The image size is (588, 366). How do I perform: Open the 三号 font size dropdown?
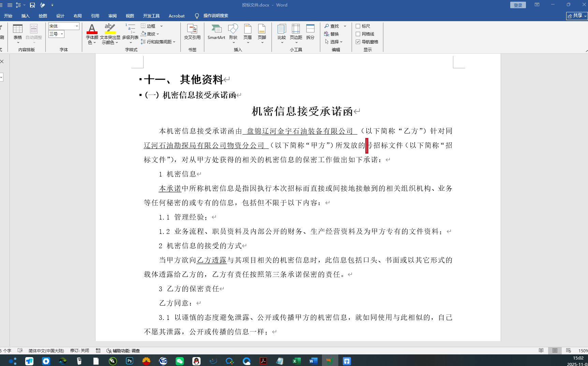point(62,34)
